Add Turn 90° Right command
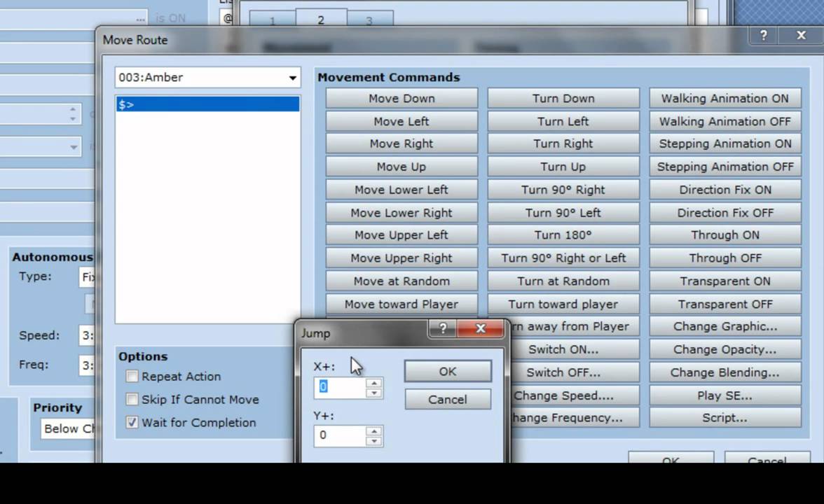Image resolution: width=824 pixels, height=504 pixels. pyautogui.click(x=563, y=190)
